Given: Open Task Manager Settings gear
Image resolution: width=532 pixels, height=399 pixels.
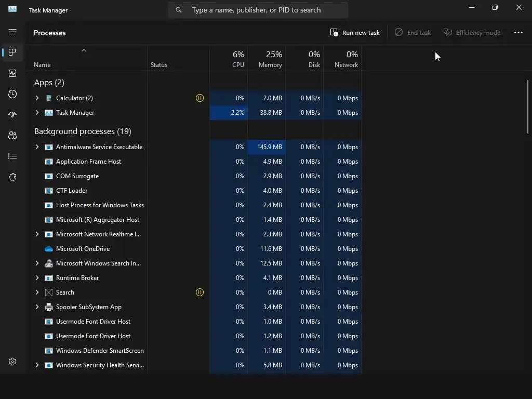Looking at the screenshot, I should [12, 362].
